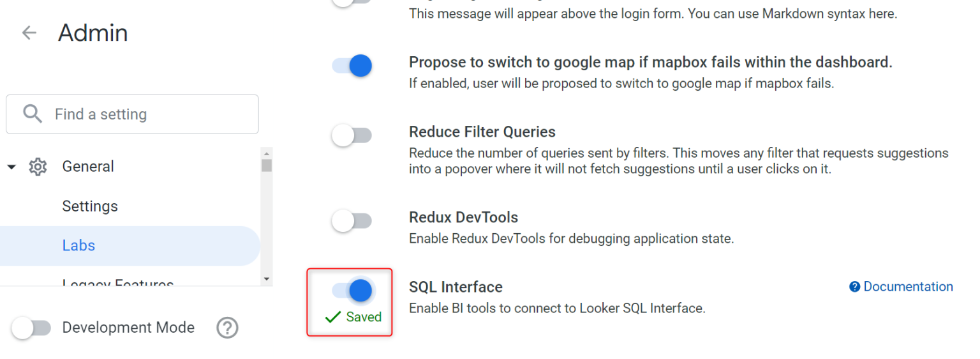This screenshot has width=980, height=359.
Task: Click the green Saved checkmark icon
Action: click(332, 317)
